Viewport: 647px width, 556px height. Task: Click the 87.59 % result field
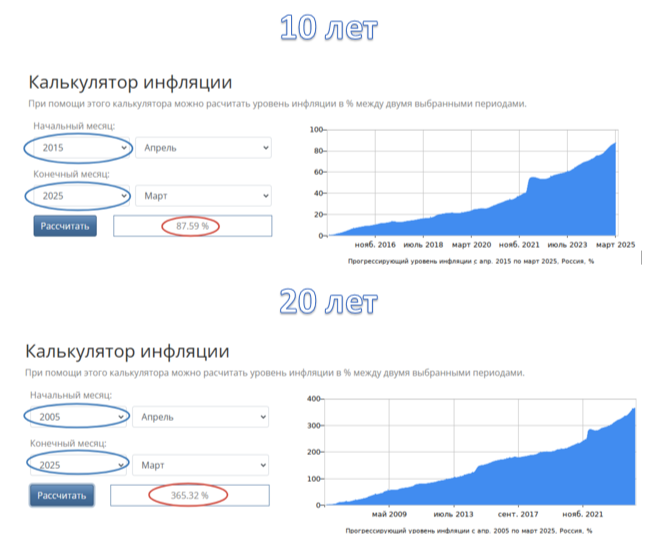pos(193,226)
